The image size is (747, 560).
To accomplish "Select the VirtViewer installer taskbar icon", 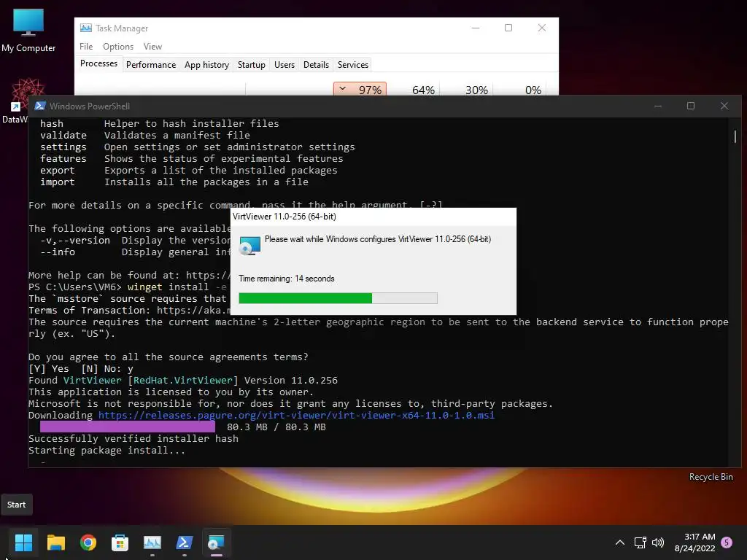I will (x=216, y=542).
